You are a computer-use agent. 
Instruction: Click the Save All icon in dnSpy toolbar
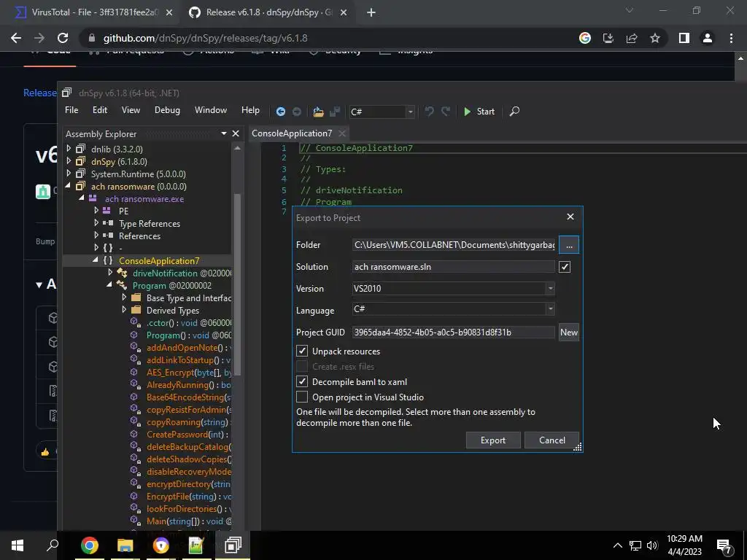click(335, 112)
